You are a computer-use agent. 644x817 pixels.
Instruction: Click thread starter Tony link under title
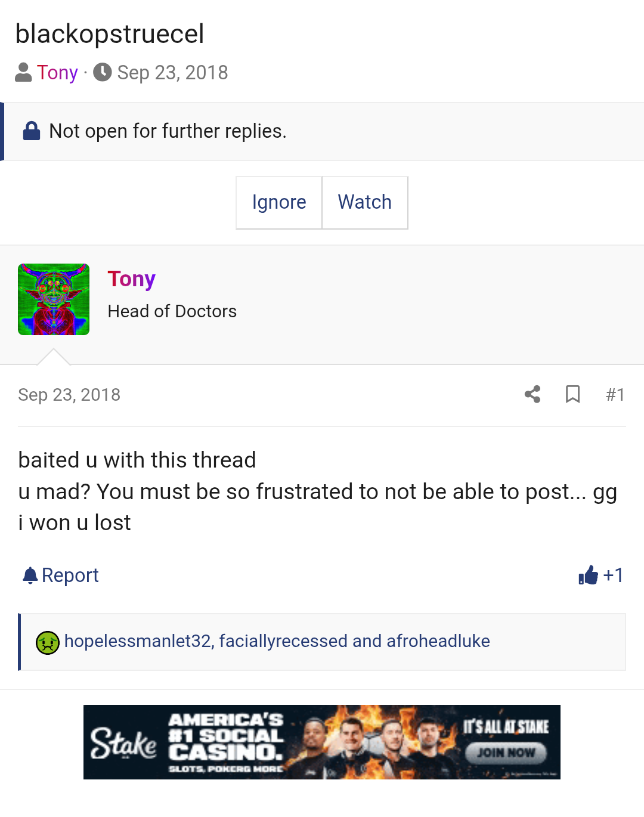[x=57, y=72]
